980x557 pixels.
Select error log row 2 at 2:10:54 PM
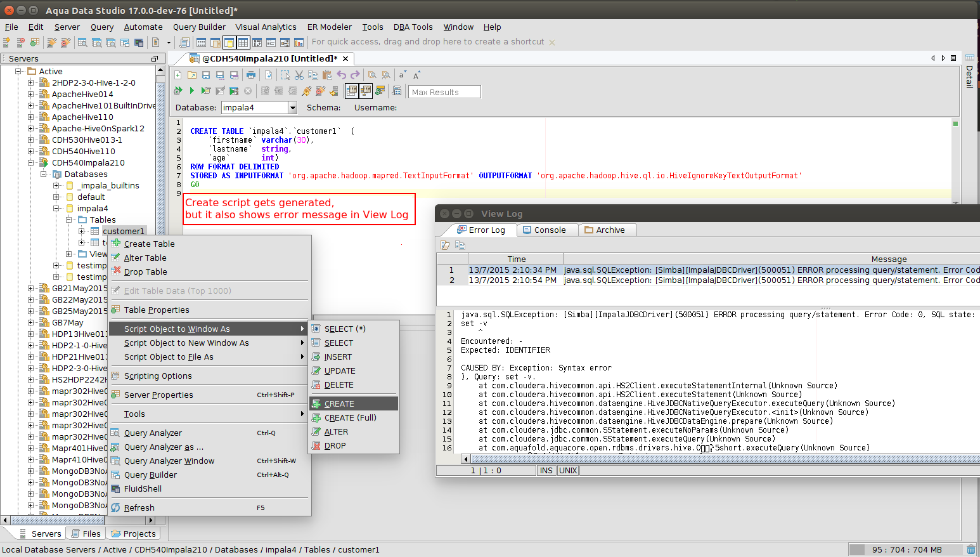coord(708,280)
